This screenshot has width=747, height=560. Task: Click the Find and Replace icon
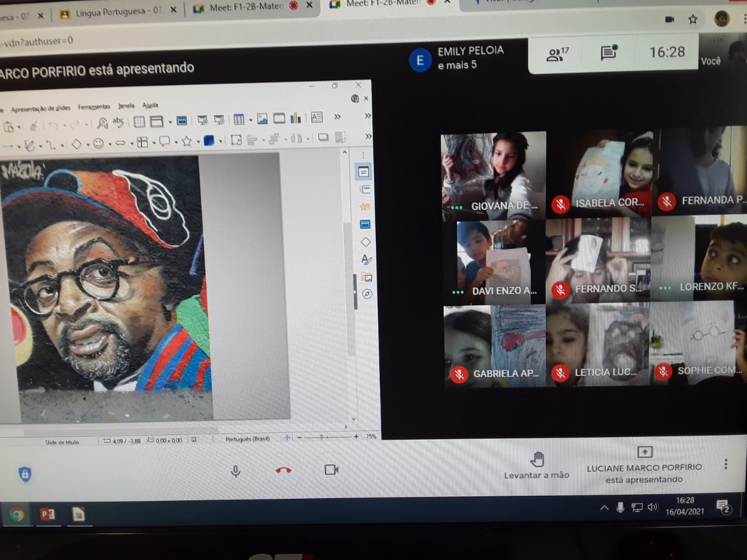[x=102, y=123]
